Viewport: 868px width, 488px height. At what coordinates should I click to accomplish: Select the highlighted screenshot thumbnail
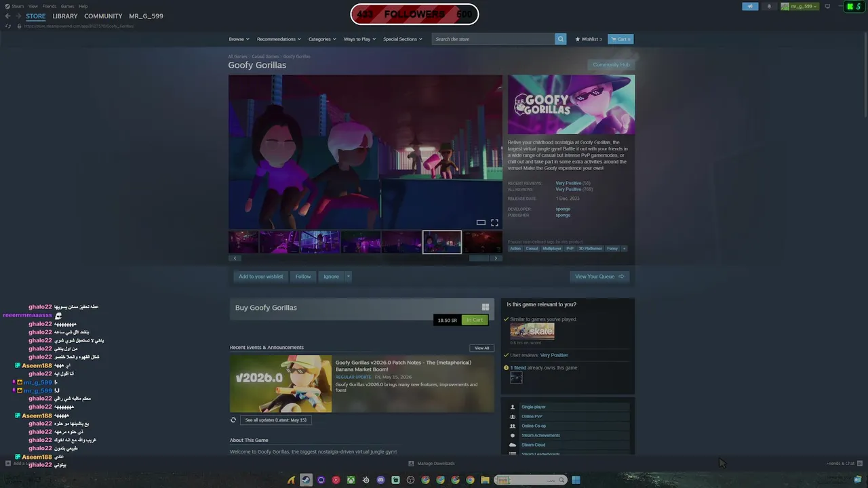point(442,242)
